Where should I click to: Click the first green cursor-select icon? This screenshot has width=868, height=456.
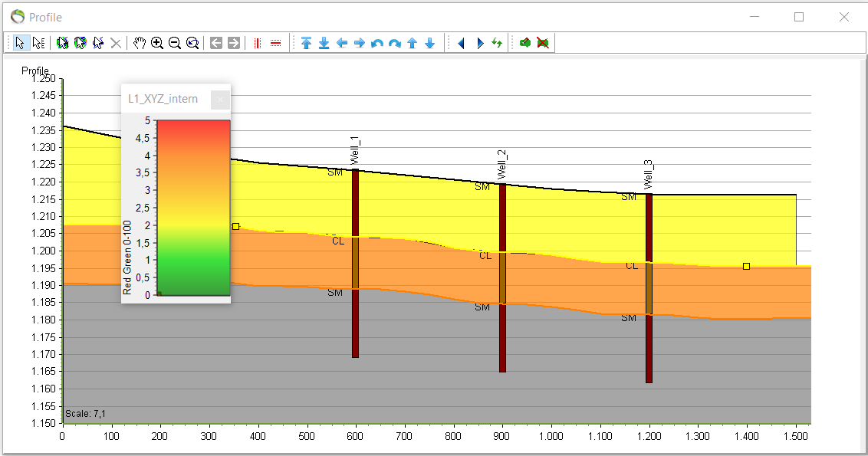(x=63, y=43)
